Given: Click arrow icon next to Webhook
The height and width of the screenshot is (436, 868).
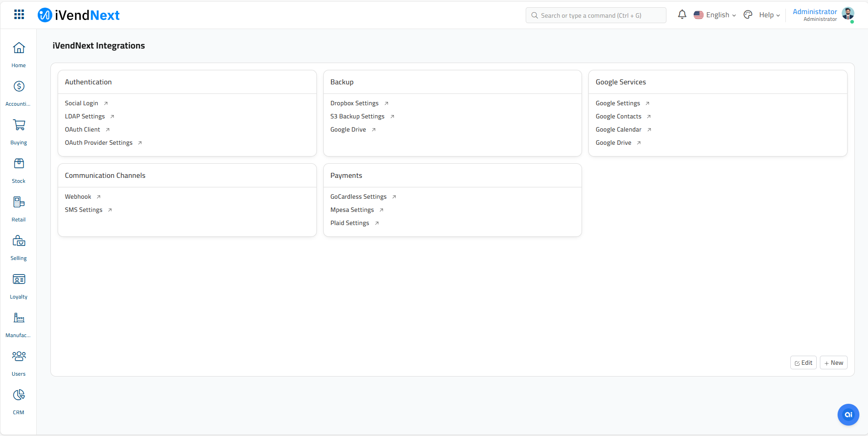Looking at the screenshot, I should coord(99,197).
